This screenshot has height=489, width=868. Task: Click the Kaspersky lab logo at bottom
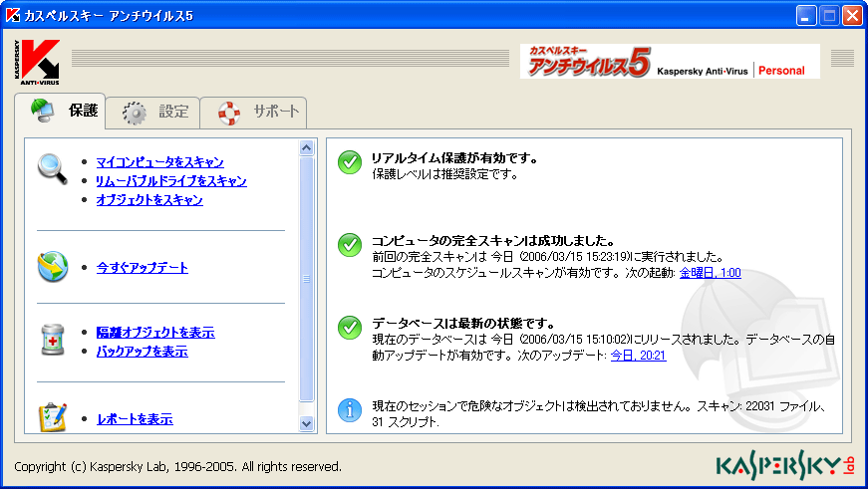pyautogui.click(x=785, y=465)
